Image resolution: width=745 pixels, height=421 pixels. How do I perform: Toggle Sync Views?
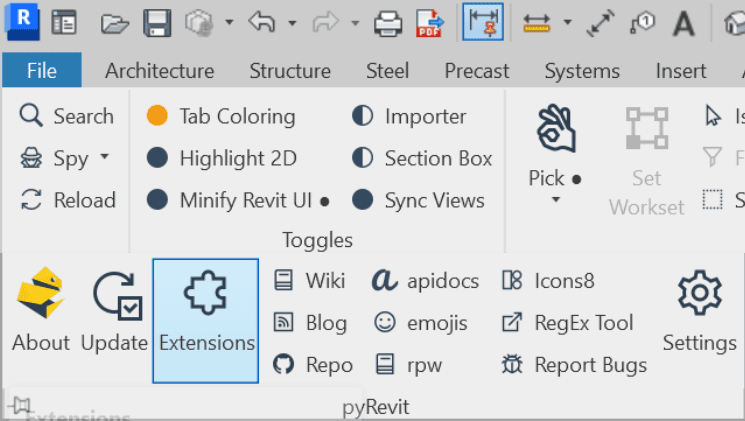[x=418, y=200]
